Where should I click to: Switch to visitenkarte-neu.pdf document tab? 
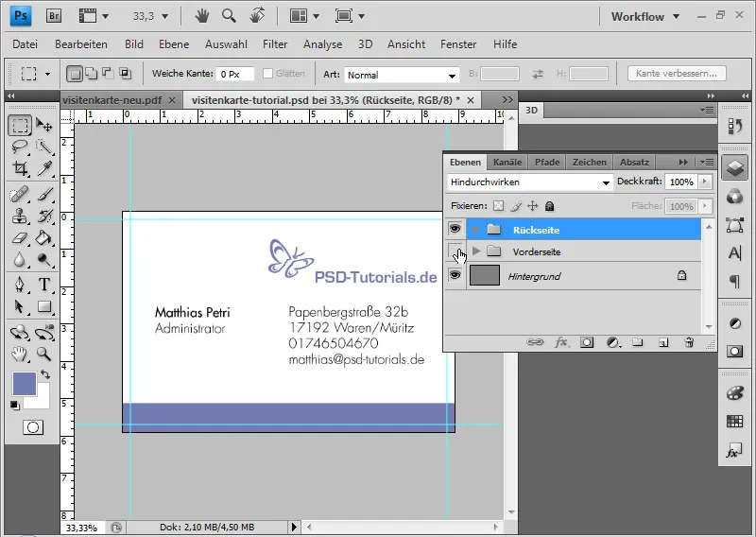tap(112, 100)
